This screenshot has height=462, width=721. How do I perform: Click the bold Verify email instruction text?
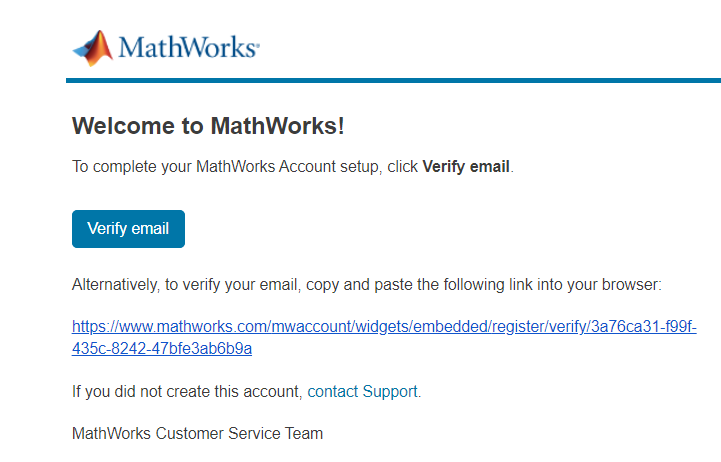(x=466, y=166)
